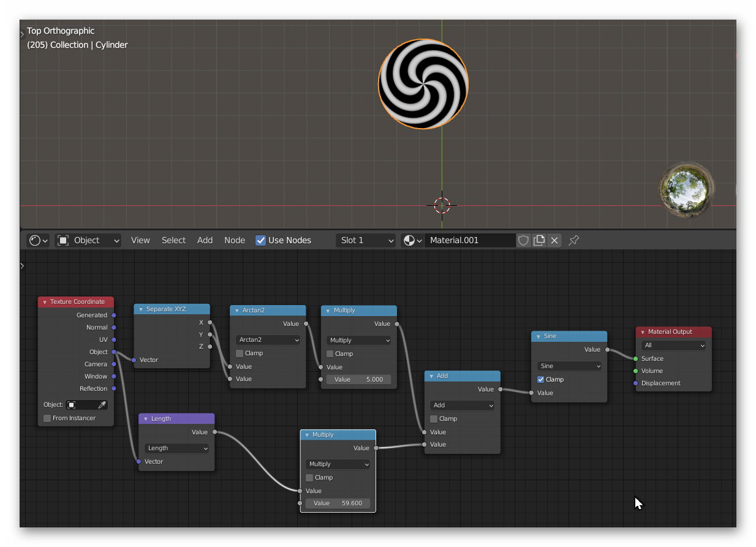Image resolution: width=756 pixels, height=547 pixels.
Task: Click the object icon in Object field
Action: [x=72, y=405]
